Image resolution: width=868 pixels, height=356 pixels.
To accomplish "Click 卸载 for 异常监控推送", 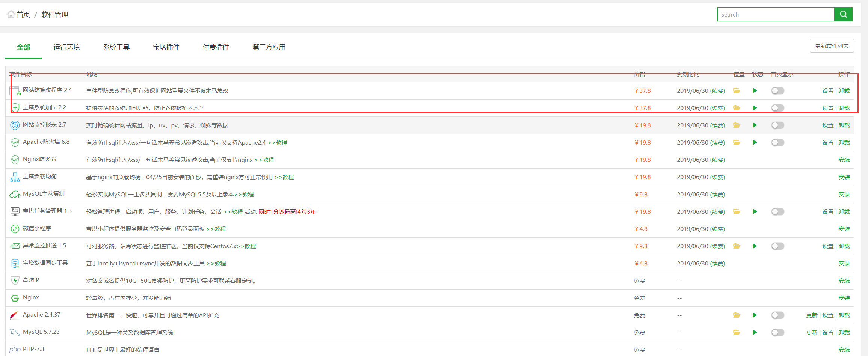I will pos(844,246).
